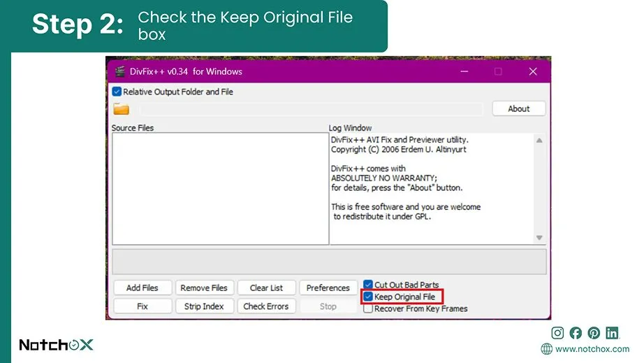Click Add Files button
The height and width of the screenshot is (363, 644).
(x=142, y=287)
